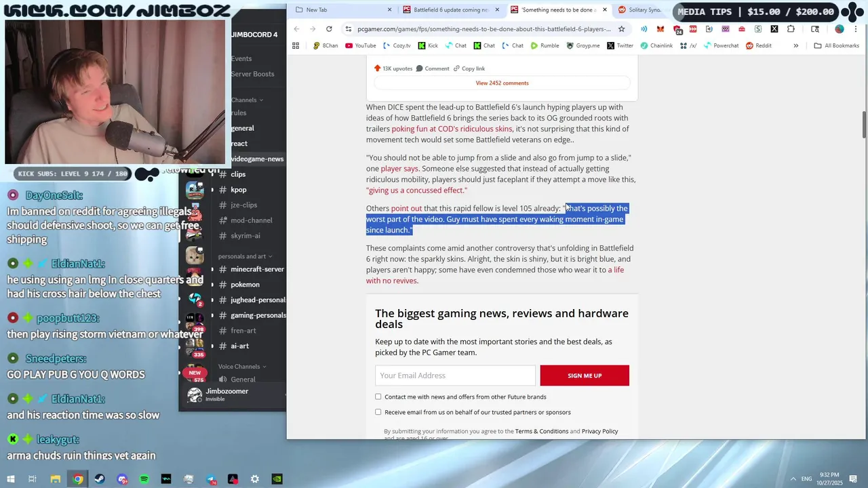
Task: Open the Terms & Conditions link
Action: click(x=542, y=431)
